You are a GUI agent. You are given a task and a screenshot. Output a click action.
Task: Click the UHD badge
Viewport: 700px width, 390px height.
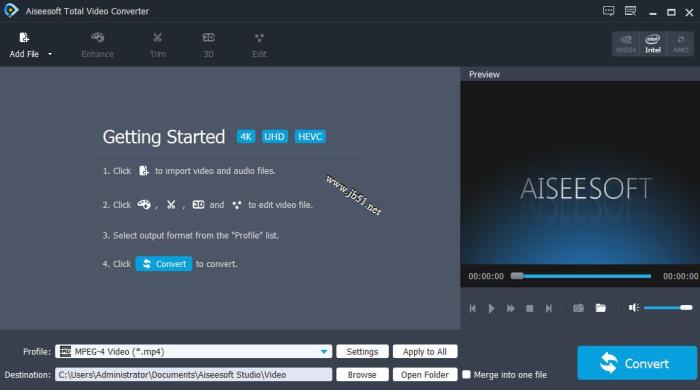(x=274, y=137)
